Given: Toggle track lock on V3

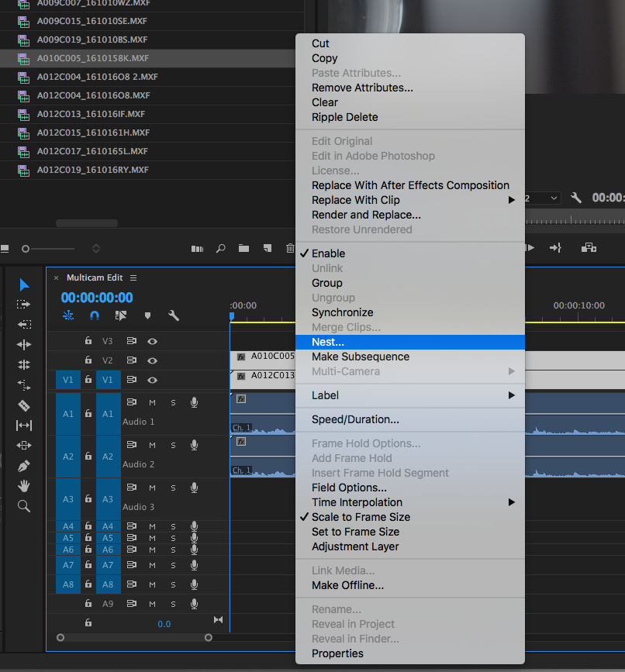Looking at the screenshot, I should pos(88,341).
